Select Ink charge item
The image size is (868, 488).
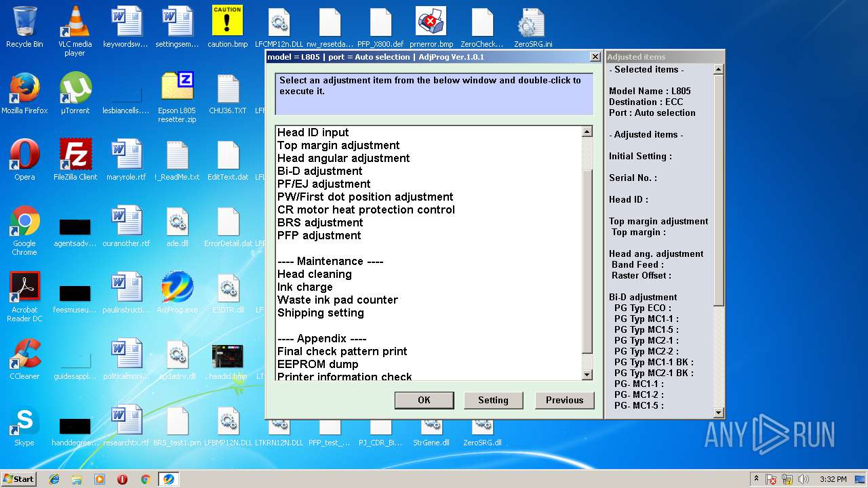(x=305, y=287)
